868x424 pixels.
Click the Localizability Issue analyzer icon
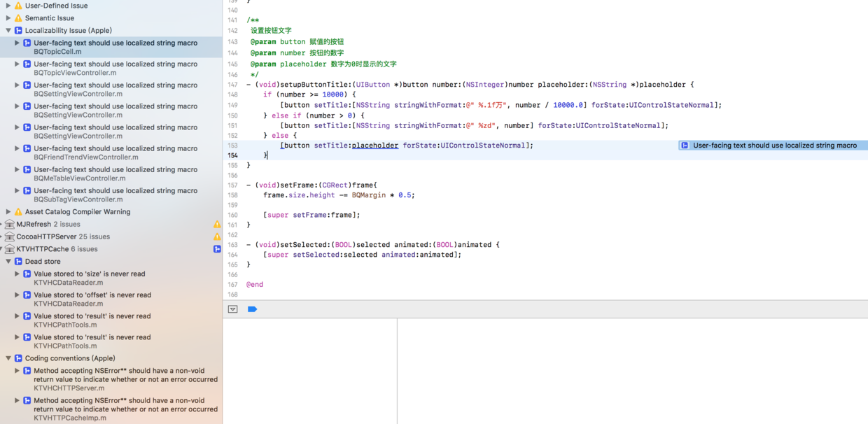[x=18, y=31]
